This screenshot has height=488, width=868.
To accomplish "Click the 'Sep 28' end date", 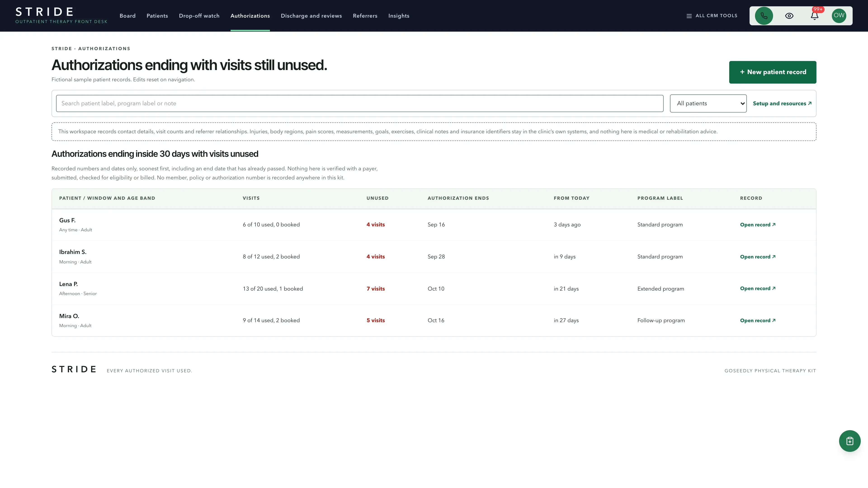I will click(x=436, y=257).
